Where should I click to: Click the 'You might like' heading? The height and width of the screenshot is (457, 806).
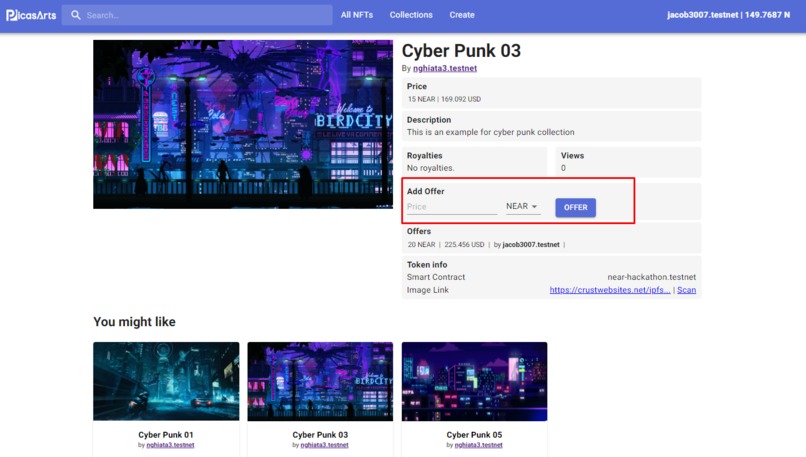pyautogui.click(x=134, y=322)
